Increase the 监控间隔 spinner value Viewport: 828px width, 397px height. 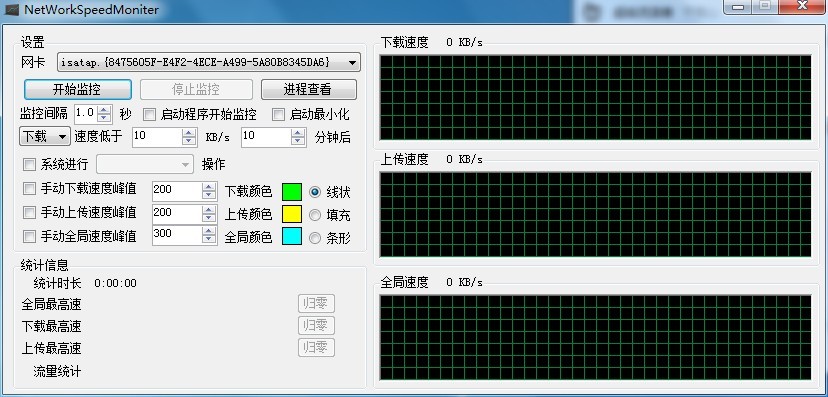pyautogui.click(x=105, y=110)
